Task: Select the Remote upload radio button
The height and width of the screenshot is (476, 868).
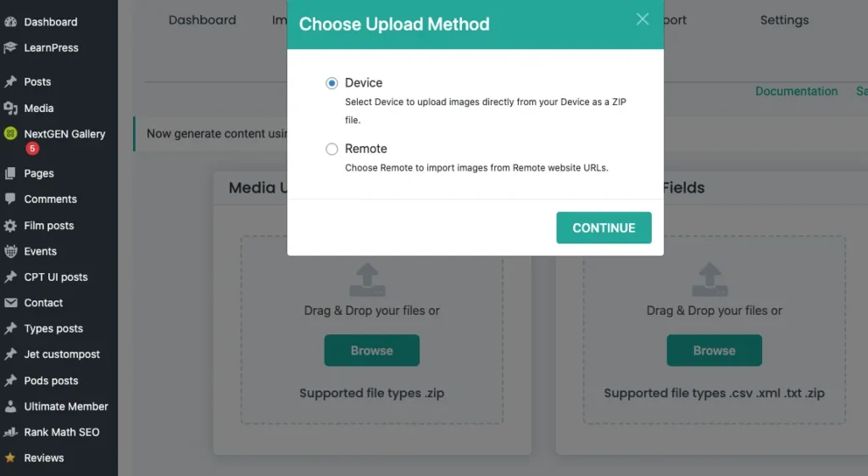Action: pos(331,149)
